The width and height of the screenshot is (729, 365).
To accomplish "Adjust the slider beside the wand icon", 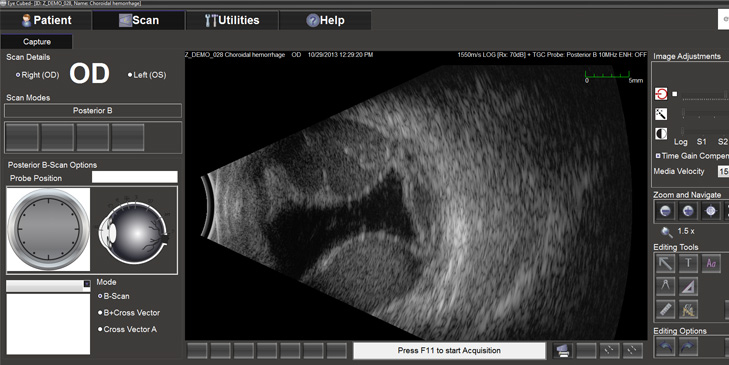I will pyautogui.click(x=705, y=114).
